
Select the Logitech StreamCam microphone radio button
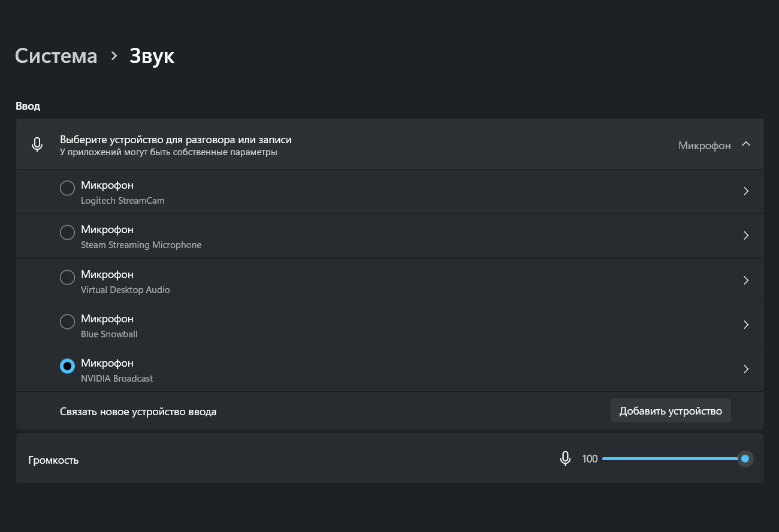point(68,188)
